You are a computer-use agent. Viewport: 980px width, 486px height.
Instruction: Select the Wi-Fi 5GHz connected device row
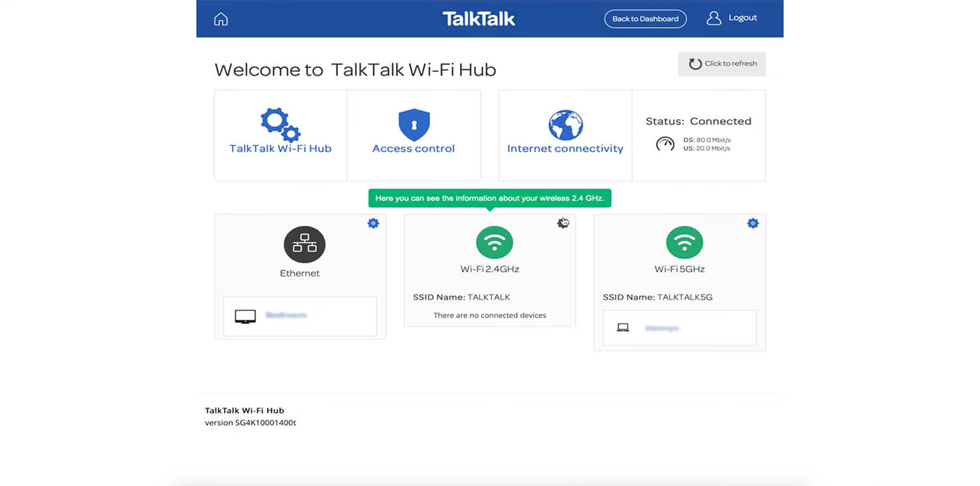(679, 328)
